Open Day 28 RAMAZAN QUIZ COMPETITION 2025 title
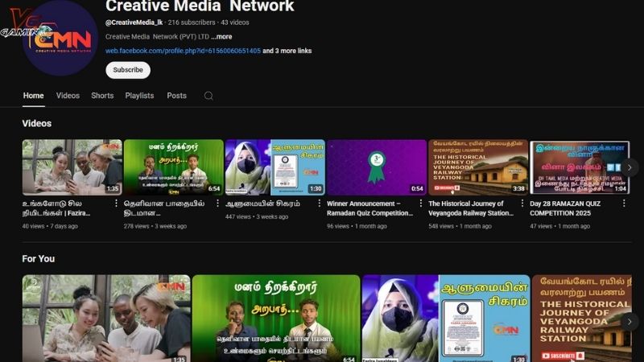Screen dimensions: 644x362 (x=565, y=208)
